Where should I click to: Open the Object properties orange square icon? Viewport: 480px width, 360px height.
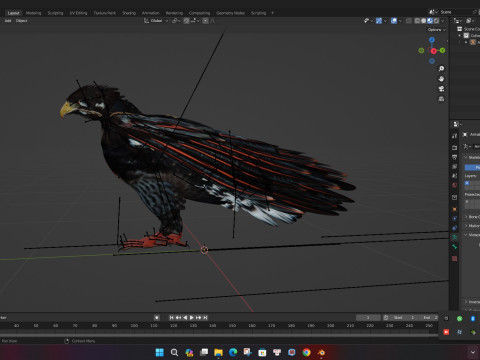pos(455,209)
